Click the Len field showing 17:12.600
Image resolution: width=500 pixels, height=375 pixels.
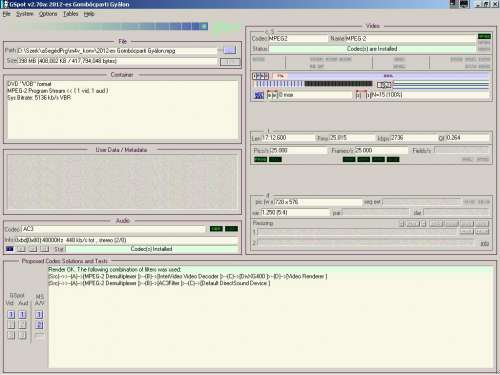pyautogui.click(x=288, y=138)
